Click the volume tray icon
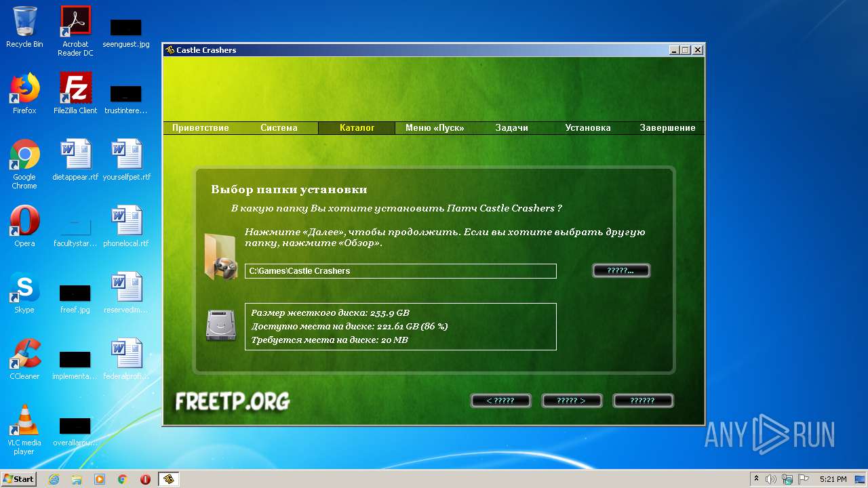Image resolution: width=868 pixels, height=488 pixels. tap(771, 479)
